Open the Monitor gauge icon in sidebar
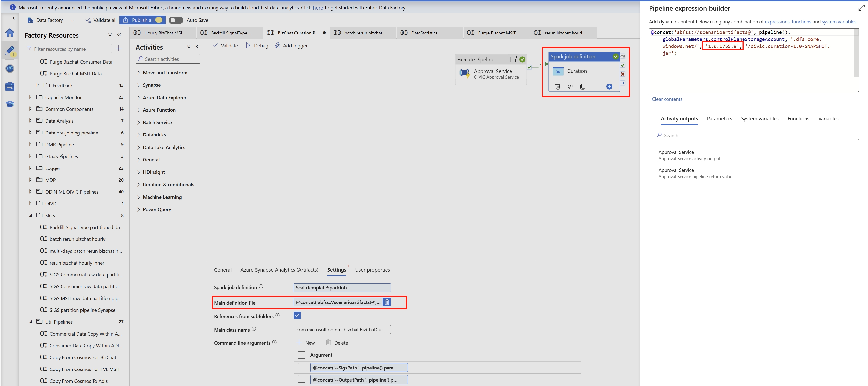This screenshot has height=386, width=868. [x=10, y=68]
